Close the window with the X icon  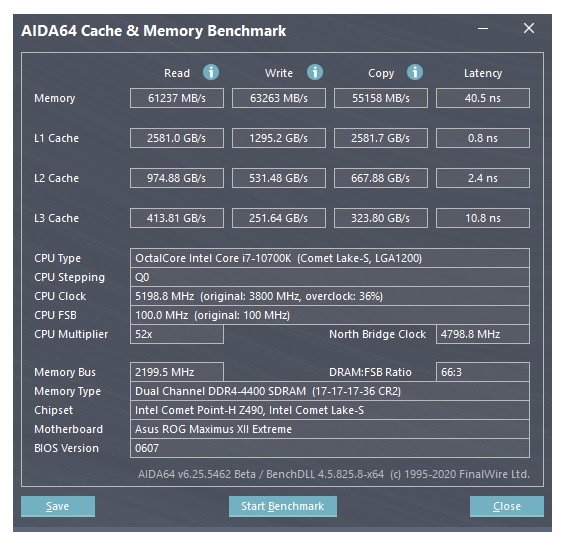click(529, 28)
